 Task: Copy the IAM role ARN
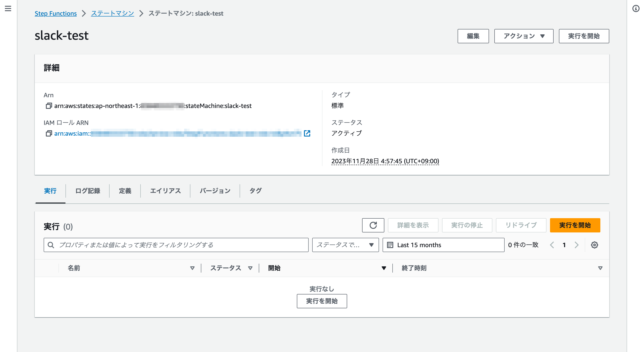pos(49,133)
